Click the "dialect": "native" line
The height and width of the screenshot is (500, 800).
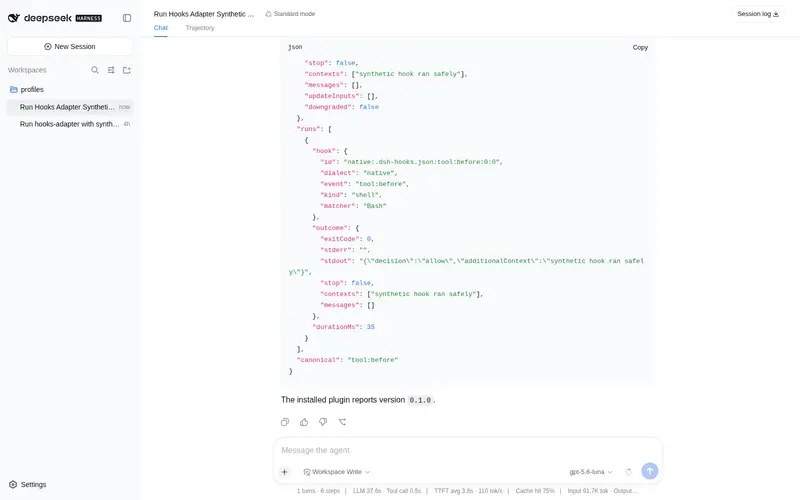[x=359, y=173]
